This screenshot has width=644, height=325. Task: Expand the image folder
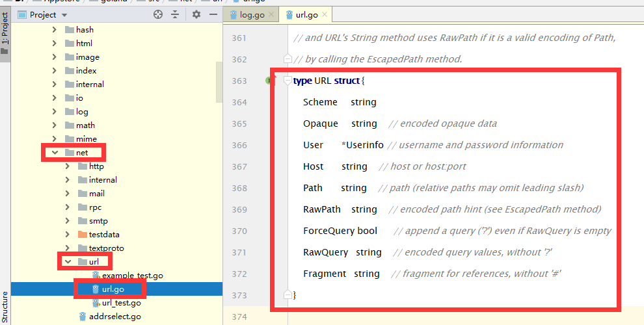(54, 57)
